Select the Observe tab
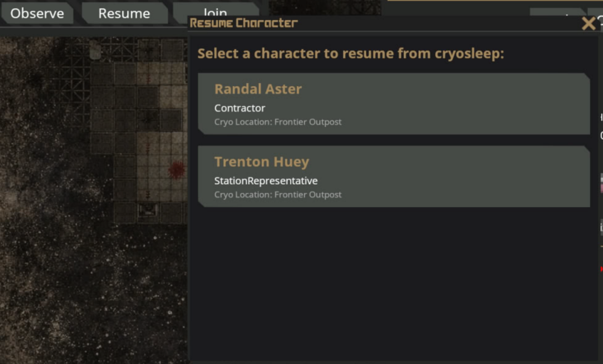The height and width of the screenshot is (364, 603). (37, 13)
